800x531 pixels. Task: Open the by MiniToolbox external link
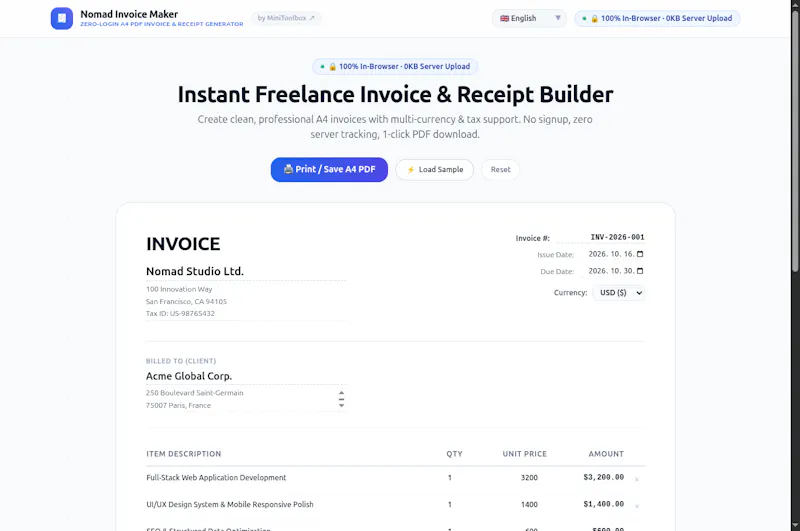click(x=286, y=18)
